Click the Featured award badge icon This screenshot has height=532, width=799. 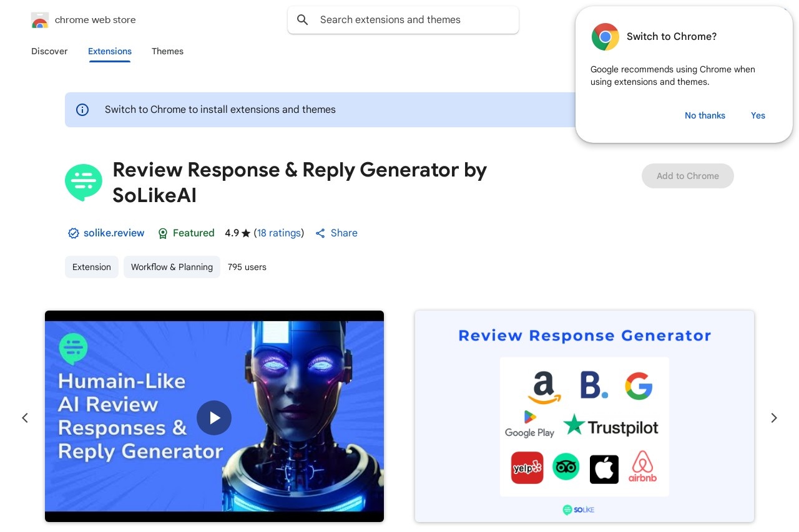(163, 233)
